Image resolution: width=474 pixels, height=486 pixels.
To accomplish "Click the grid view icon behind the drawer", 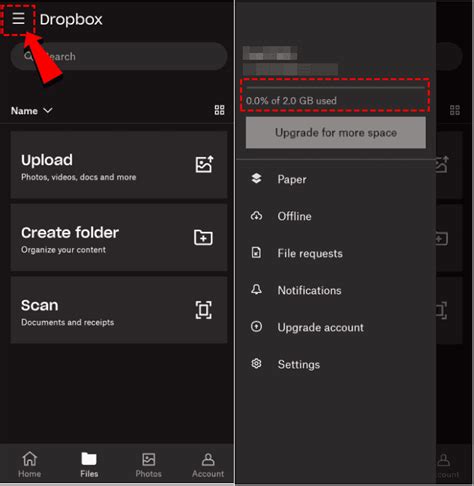I will [455, 110].
